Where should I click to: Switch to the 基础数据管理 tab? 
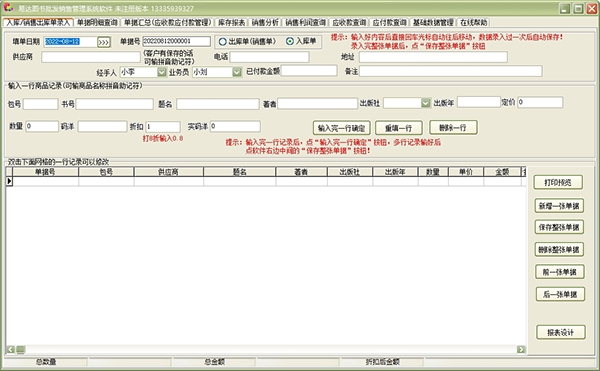(433, 23)
